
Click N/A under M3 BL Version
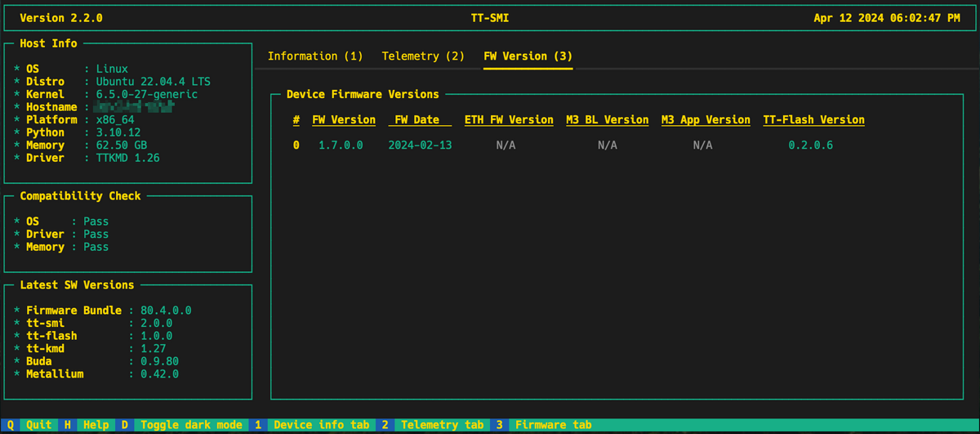point(607,145)
